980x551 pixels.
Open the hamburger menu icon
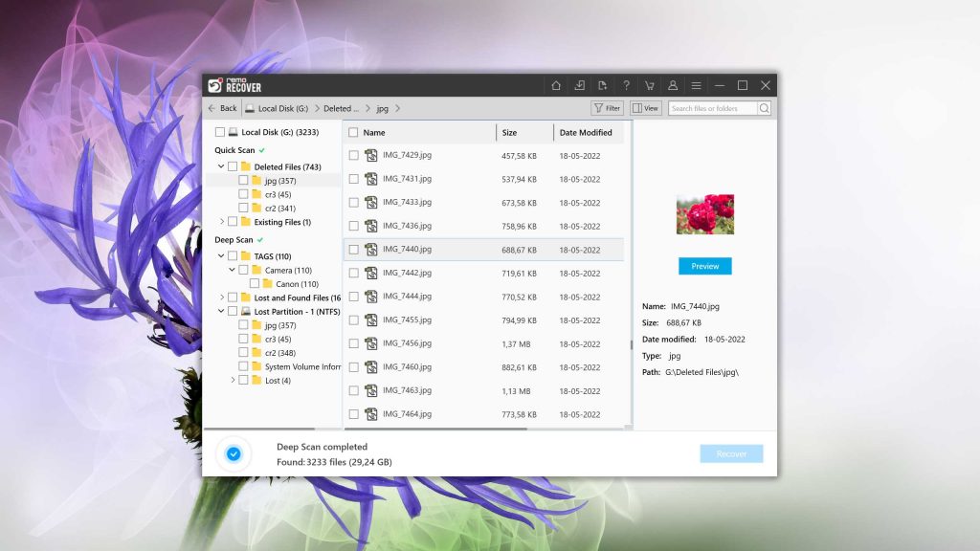696,85
